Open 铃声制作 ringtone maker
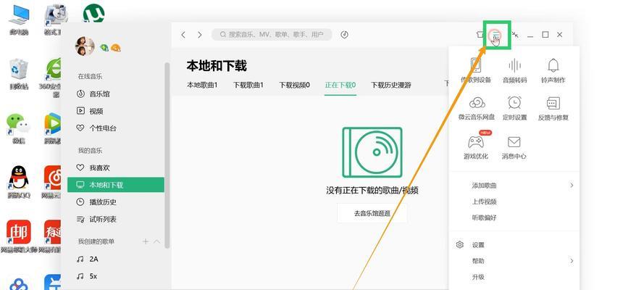This screenshot has width=644, height=290. 553,70
